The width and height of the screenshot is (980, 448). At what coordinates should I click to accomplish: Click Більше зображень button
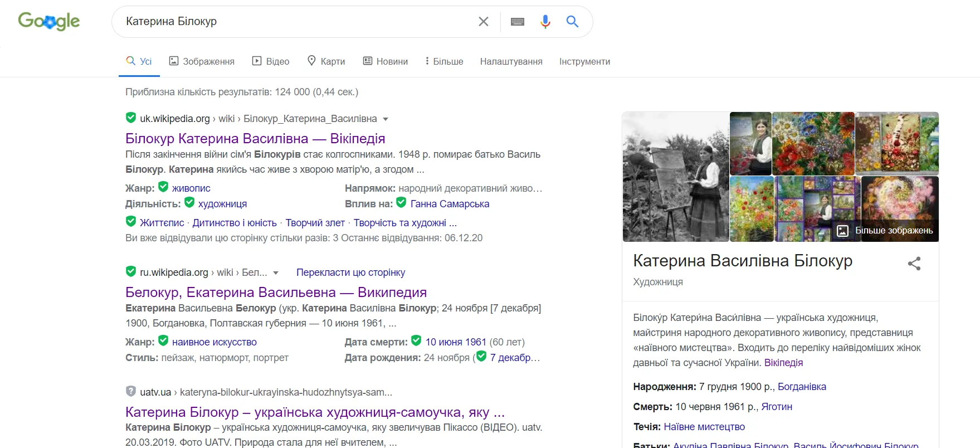886,231
